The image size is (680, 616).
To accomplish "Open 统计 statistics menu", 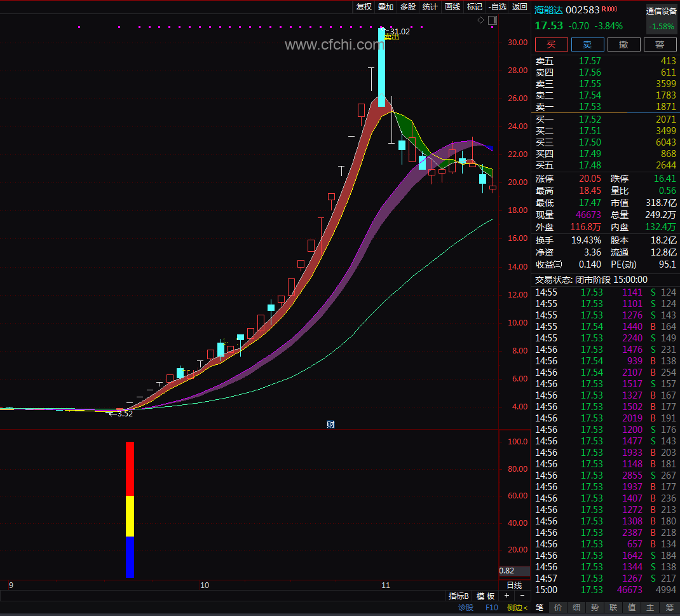I will click(430, 6).
